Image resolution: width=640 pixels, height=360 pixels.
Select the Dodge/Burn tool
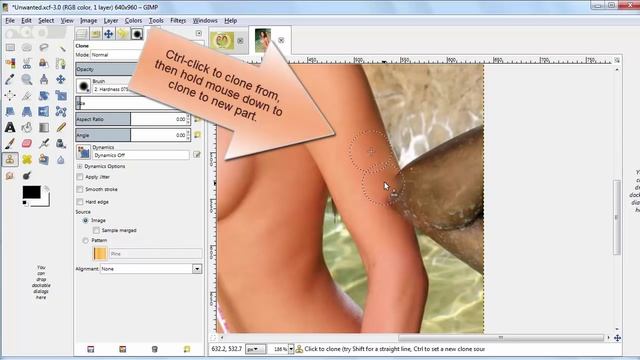(x=27, y=176)
